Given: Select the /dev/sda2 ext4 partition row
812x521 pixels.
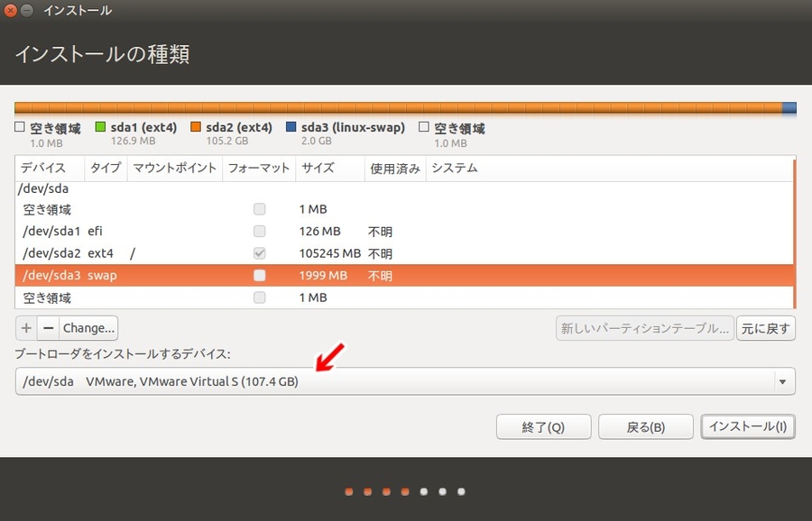Looking at the screenshot, I should 180,253.
